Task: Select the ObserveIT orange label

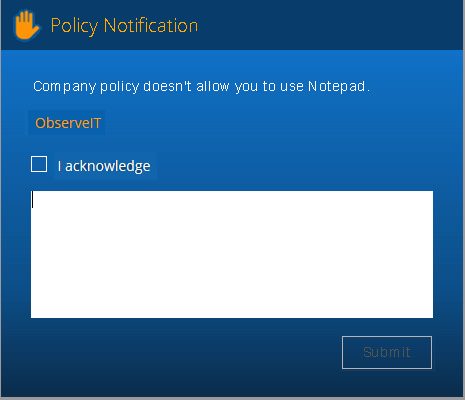Action: coord(68,123)
